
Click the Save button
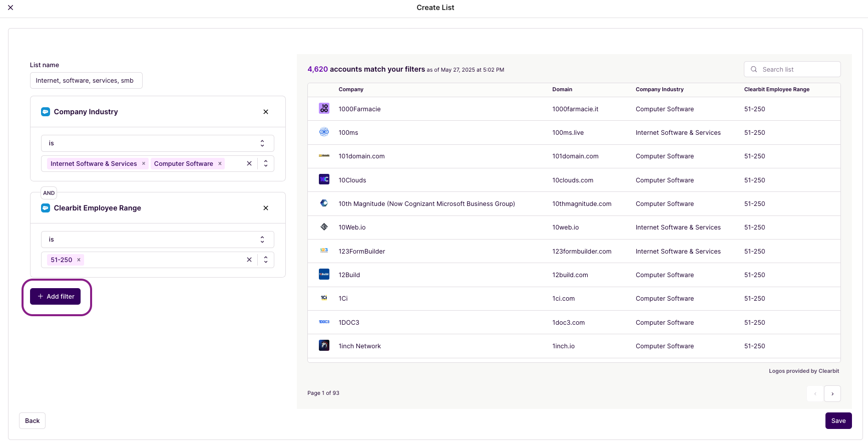pos(838,421)
